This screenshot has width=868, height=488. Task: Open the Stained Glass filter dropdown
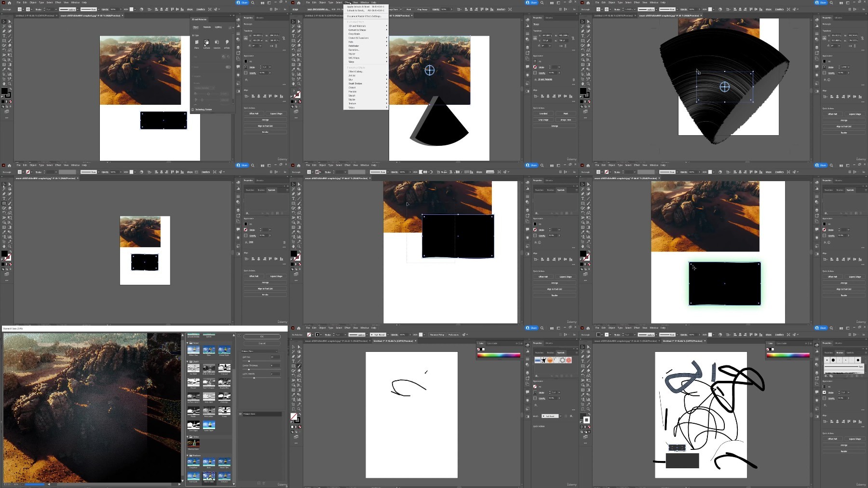(x=260, y=351)
